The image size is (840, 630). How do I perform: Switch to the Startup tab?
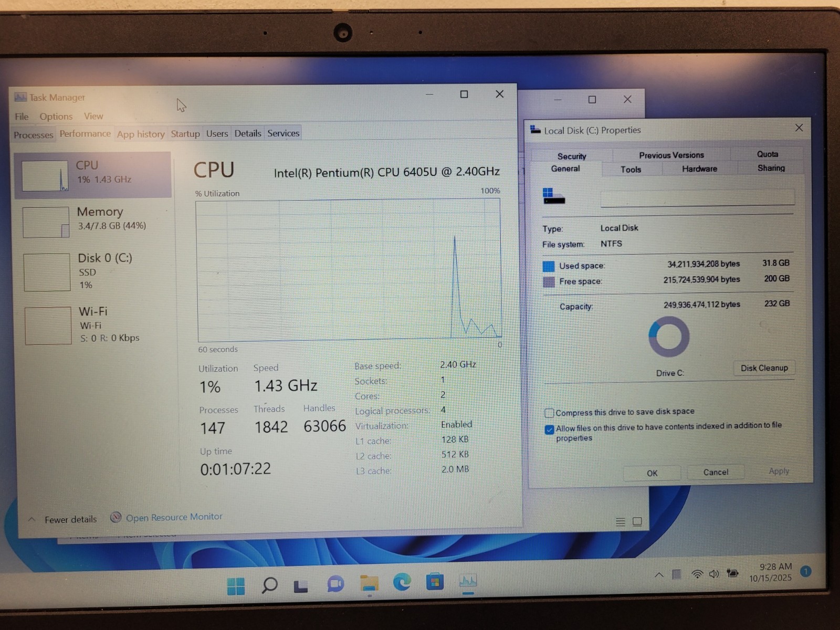185,133
